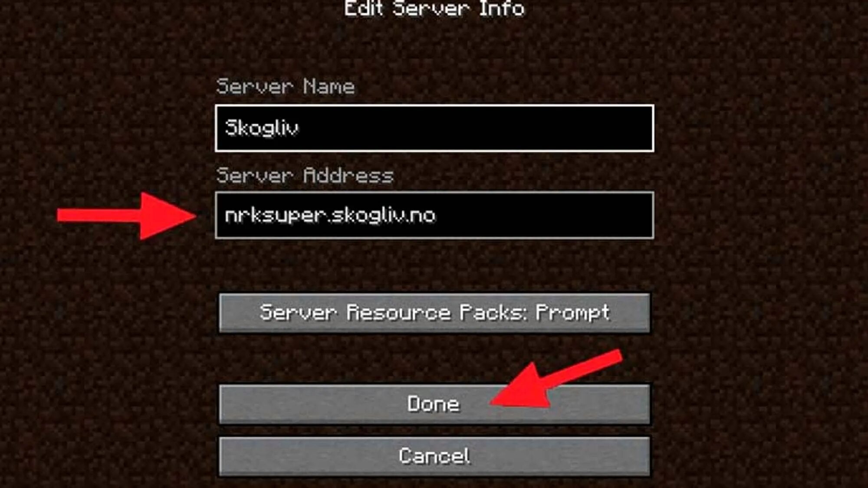Click the 'Server Name' label
This screenshot has height=488, width=868.
[286, 86]
